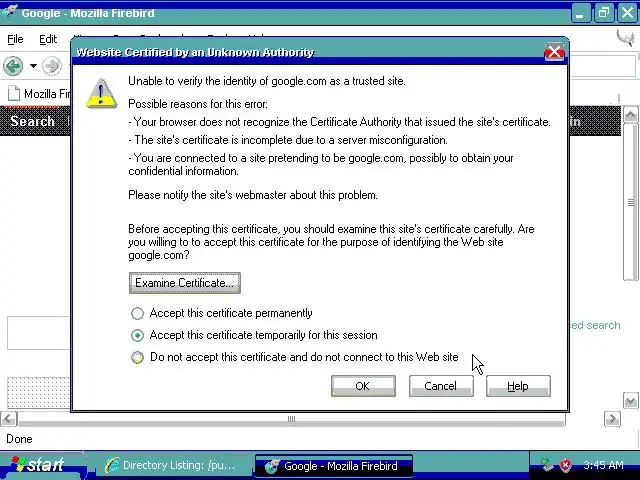Image resolution: width=640 pixels, height=480 pixels.
Task: Close the Mozilla Firebird window
Action: [627, 13]
